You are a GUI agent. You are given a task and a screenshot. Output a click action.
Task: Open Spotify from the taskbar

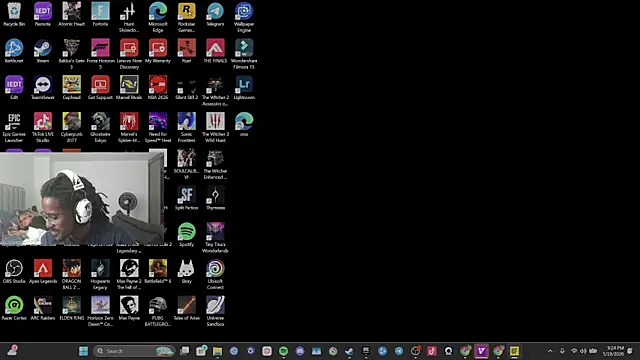click(x=284, y=351)
